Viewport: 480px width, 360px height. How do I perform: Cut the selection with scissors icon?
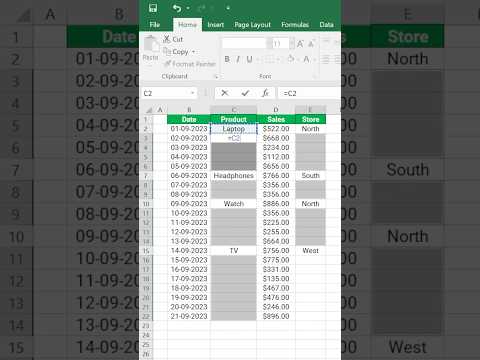(173, 39)
